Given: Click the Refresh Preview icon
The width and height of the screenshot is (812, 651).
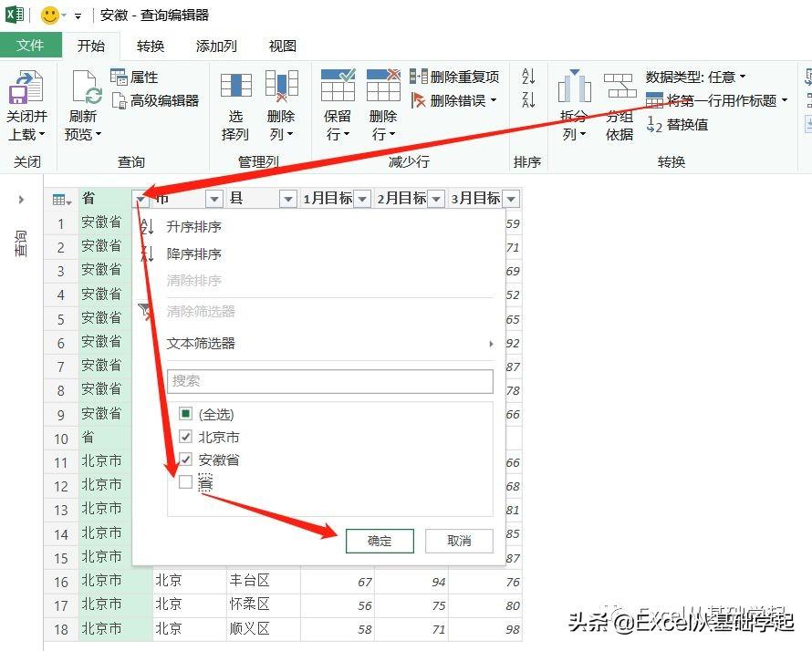Looking at the screenshot, I should tap(85, 87).
